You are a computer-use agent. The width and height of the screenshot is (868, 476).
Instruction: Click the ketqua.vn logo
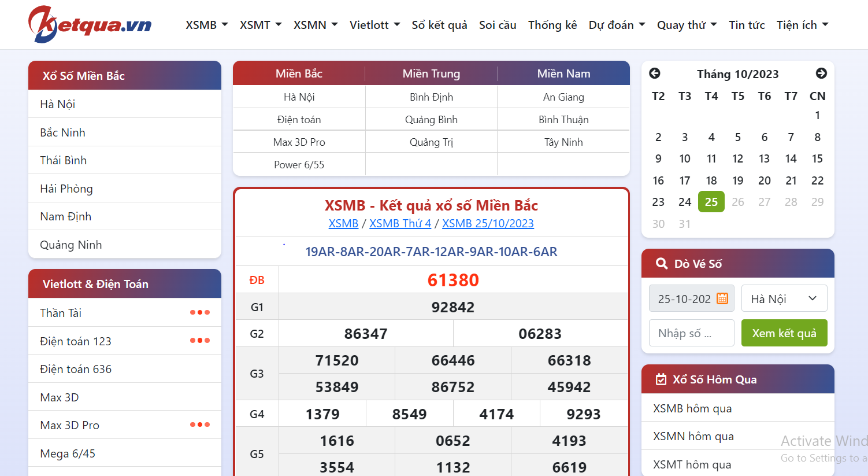[90, 25]
